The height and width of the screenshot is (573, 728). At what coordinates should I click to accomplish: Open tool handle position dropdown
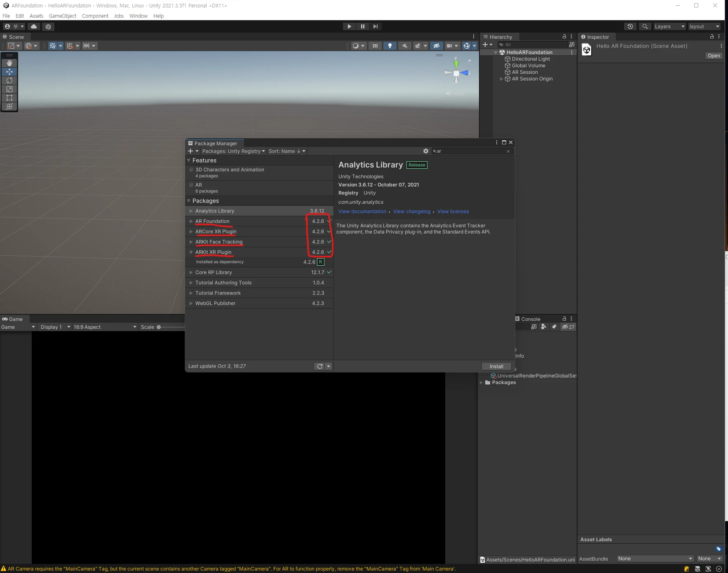14,46
